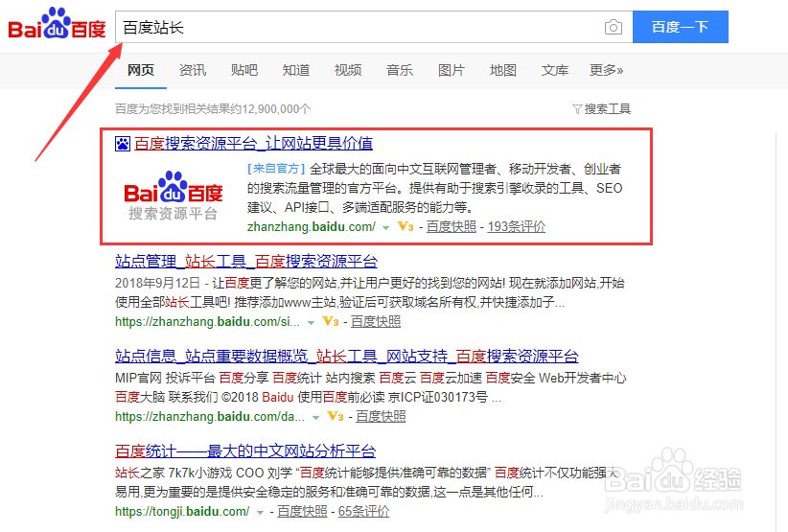Screen dimensions: 788x532
Task: Open the 文库 tab
Action: click(x=555, y=70)
